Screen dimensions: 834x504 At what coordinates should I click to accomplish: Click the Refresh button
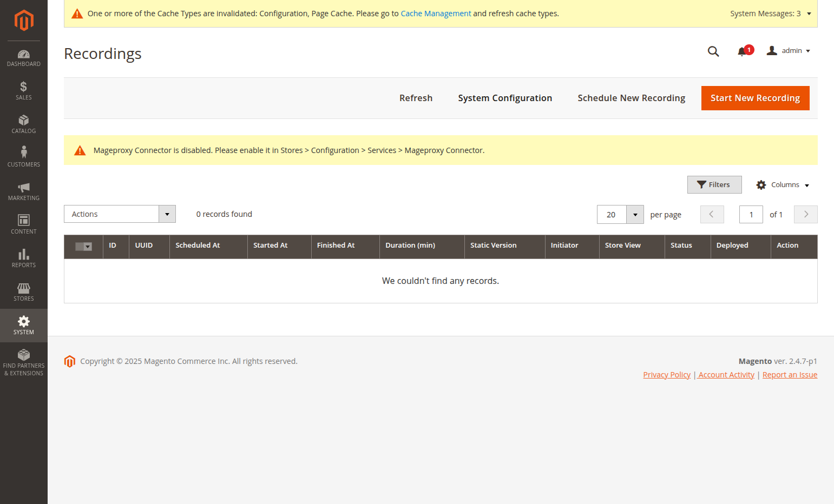tap(416, 98)
